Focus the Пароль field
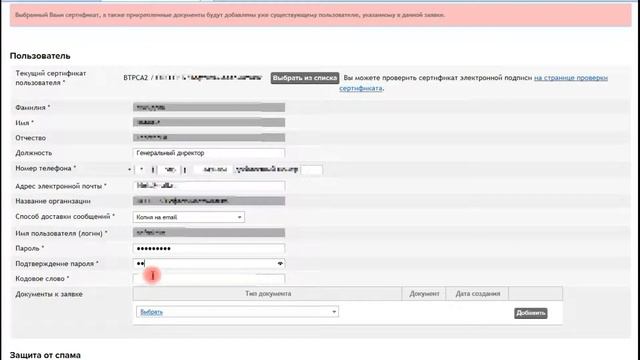 [x=209, y=249]
